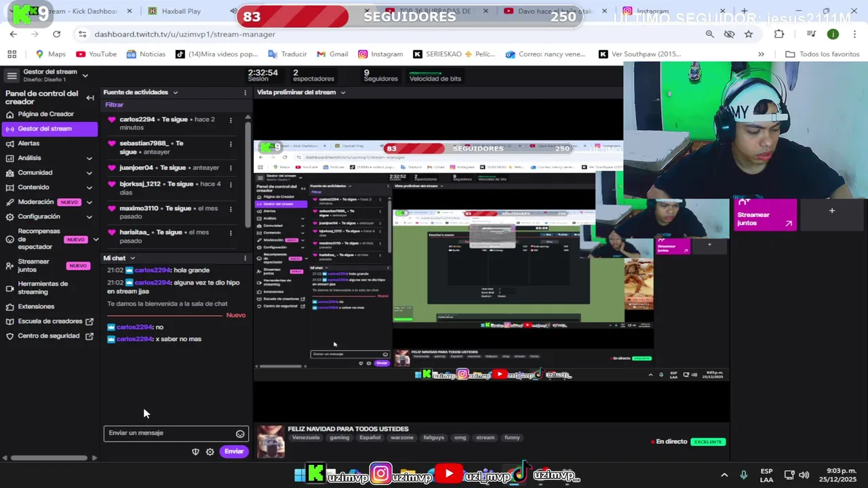Click the funny stream tag
Image resolution: width=868 pixels, height=488 pixels.
[x=512, y=438]
